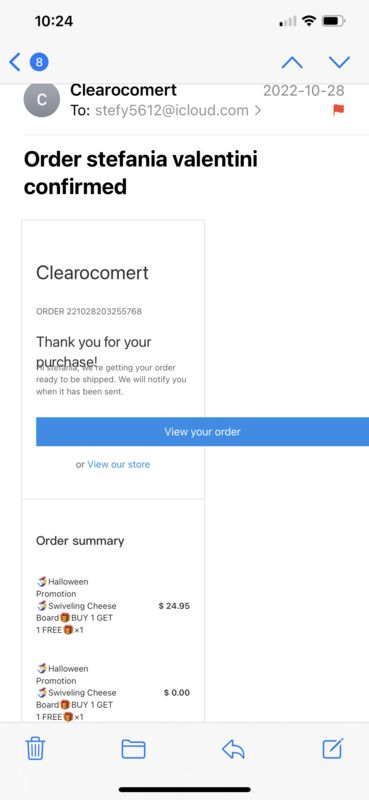The image size is (369, 800).
Task: Move message using folder icon
Action: pos(133,749)
